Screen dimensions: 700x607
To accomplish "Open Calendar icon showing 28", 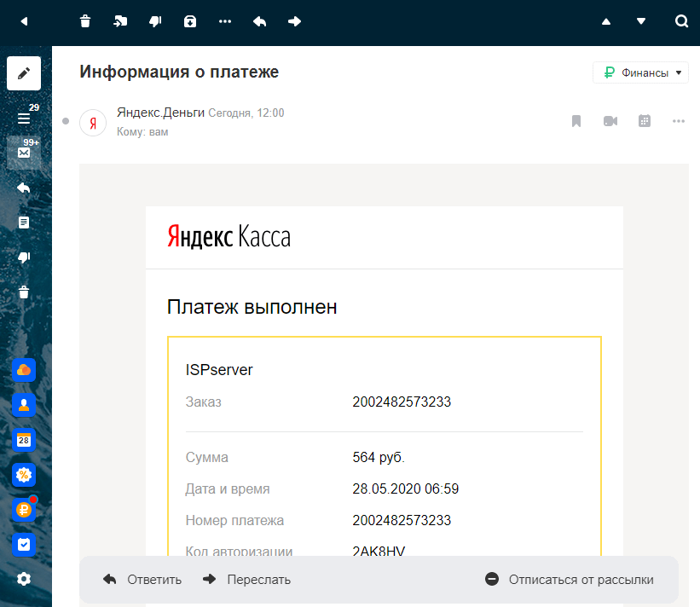I will click(x=24, y=440).
